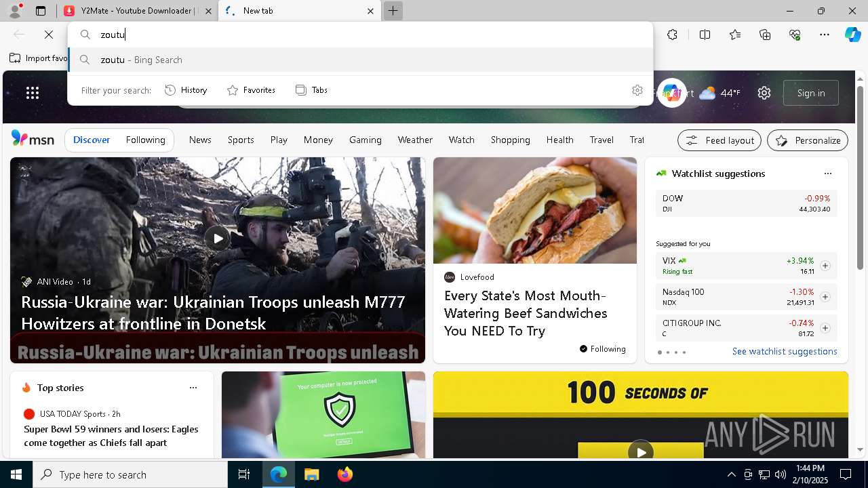Screen dimensions: 868x488
Task: Click Import favorites in the bookmarks bar
Action: (x=39, y=58)
